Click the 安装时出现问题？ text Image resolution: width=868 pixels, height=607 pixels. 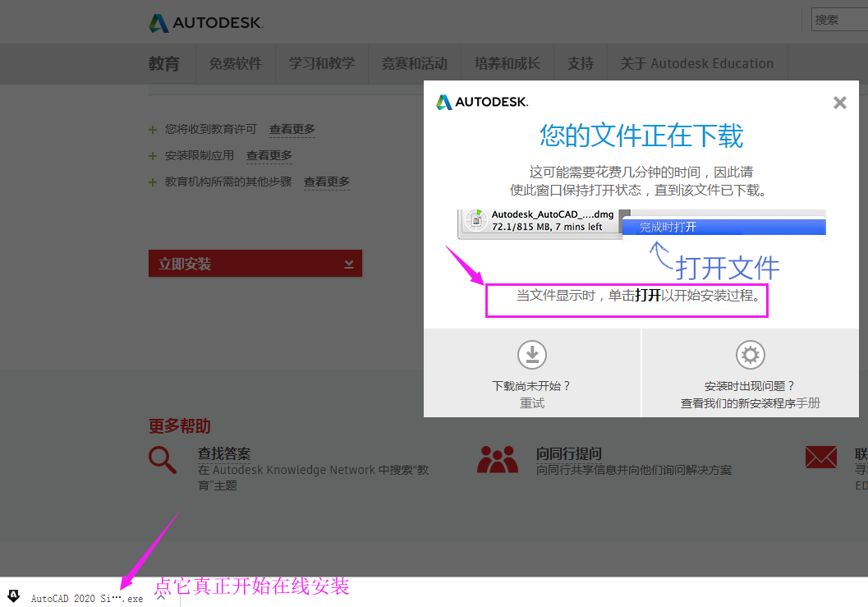[750, 386]
